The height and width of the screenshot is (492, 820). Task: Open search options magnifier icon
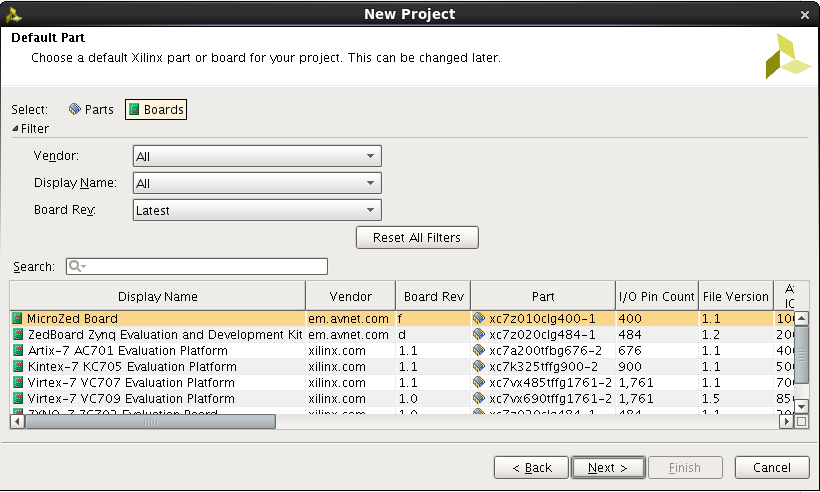(x=76, y=266)
